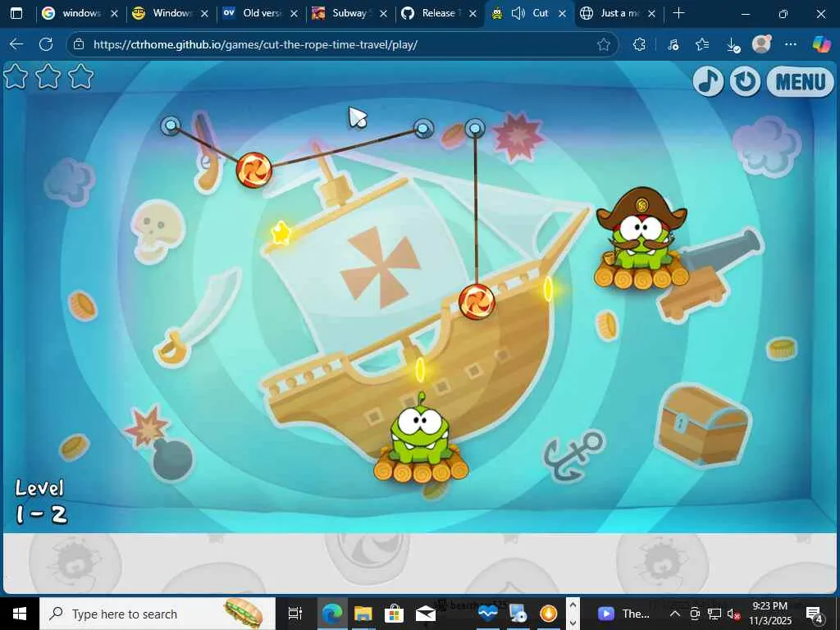Click the middle rope anchor pin
The image size is (840, 630).
click(423, 129)
